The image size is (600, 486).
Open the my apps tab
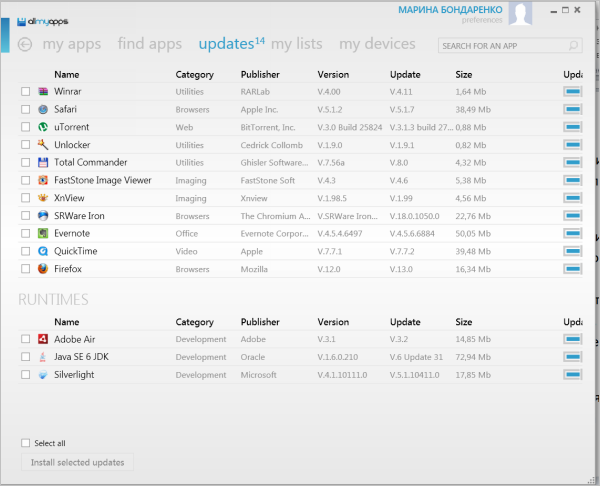72,44
